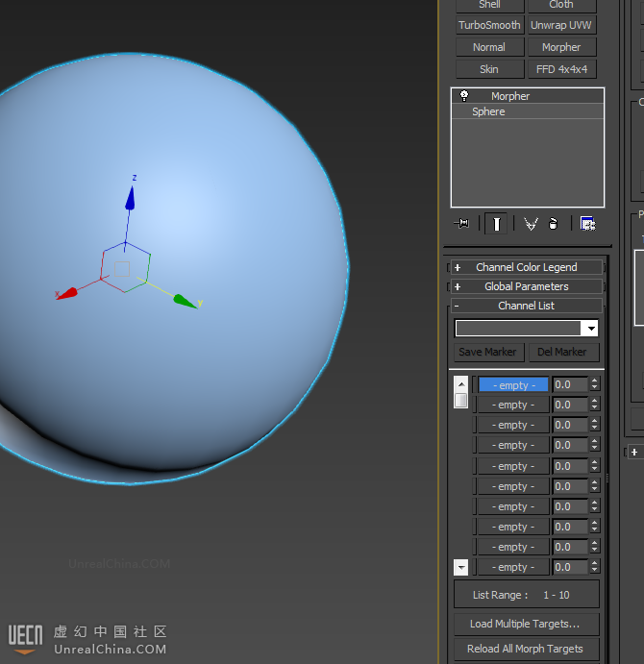Viewport: 644px width, 664px height.
Task: Click the Pin Stack icon
Action: coord(461,223)
